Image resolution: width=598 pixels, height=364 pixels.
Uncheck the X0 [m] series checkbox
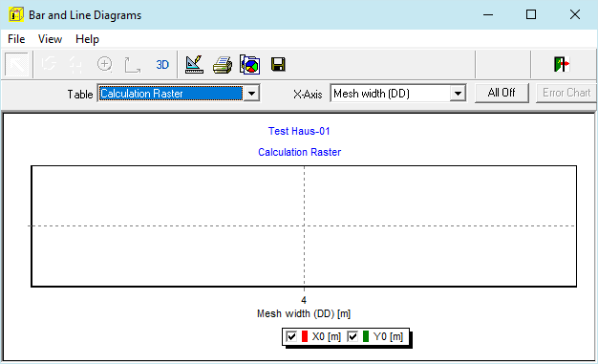(x=291, y=336)
